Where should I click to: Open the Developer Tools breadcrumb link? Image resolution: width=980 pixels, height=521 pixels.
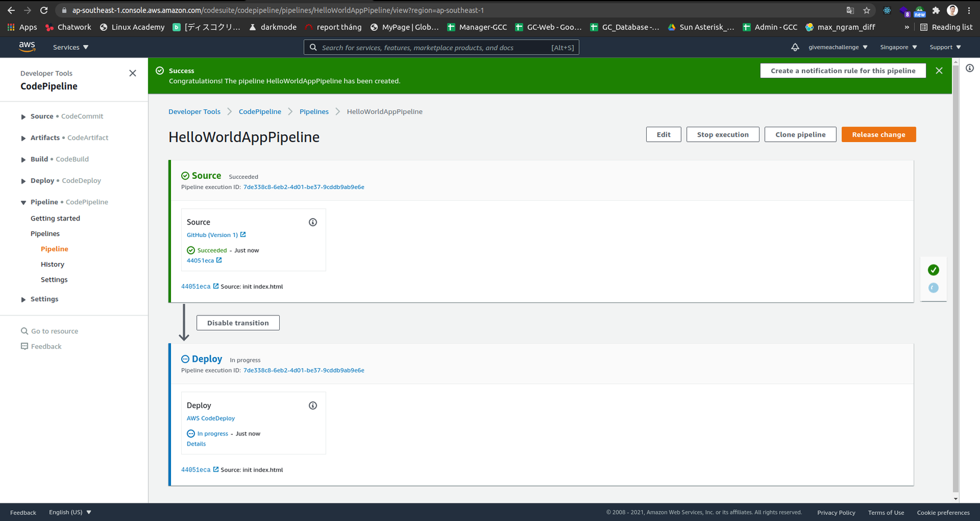point(194,112)
